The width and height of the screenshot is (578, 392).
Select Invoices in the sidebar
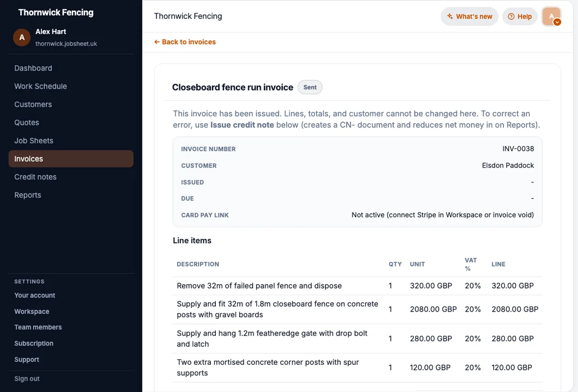pyautogui.click(x=71, y=159)
